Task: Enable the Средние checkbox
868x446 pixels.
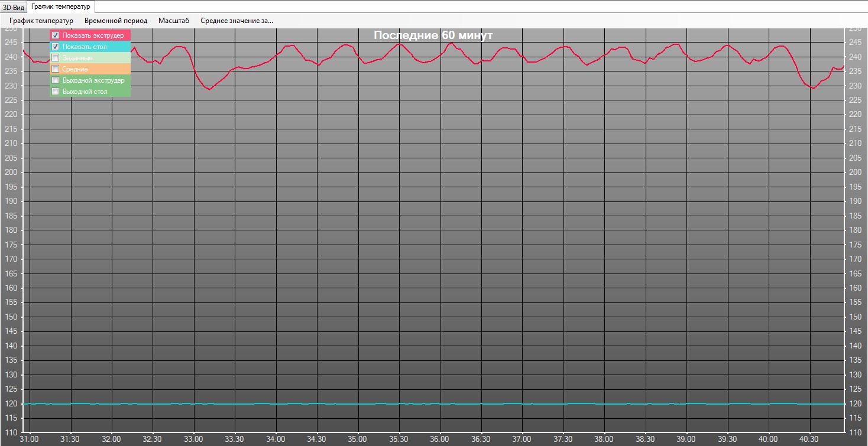Action: (56, 69)
